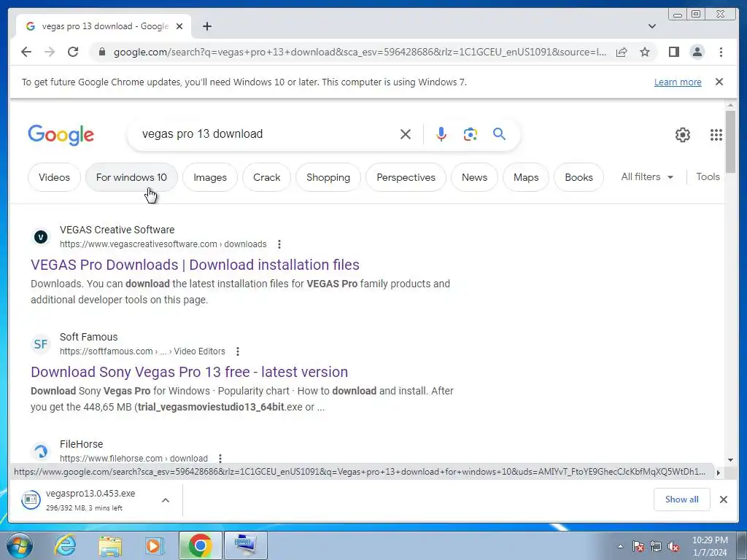747x560 pixels.
Task: Open the Chrome side panel
Action: tap(673, 52)
